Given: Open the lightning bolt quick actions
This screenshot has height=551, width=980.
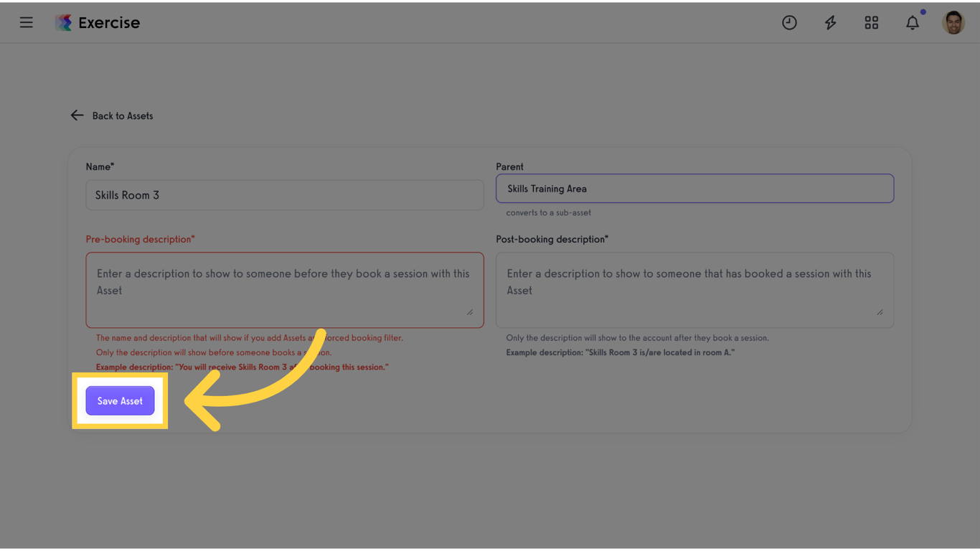Looking at the screenshot, I should tap(830, 22).
